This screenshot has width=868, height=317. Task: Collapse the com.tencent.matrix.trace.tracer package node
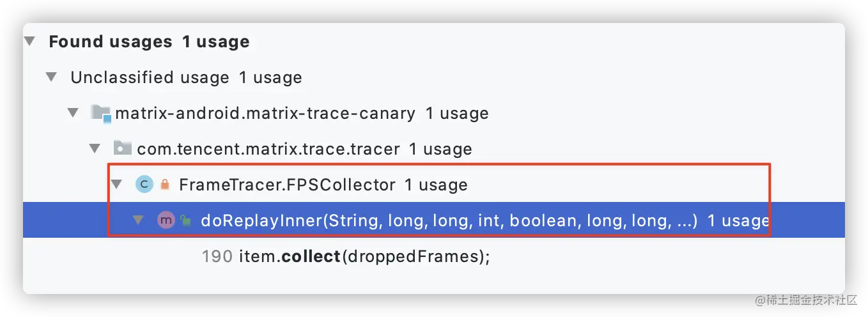pyautogui.click(x=95, y=149)
